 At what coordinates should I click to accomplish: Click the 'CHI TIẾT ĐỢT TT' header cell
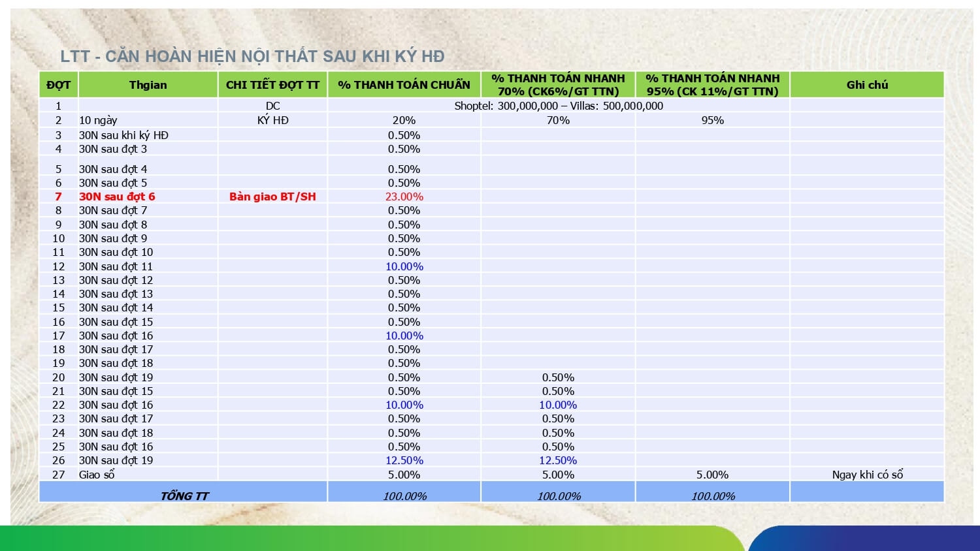click(272, 85)
